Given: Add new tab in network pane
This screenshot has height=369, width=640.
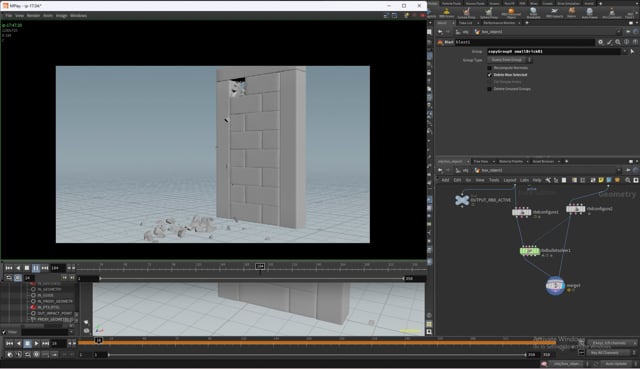Looking at the screenshot, I should [567, 161].
